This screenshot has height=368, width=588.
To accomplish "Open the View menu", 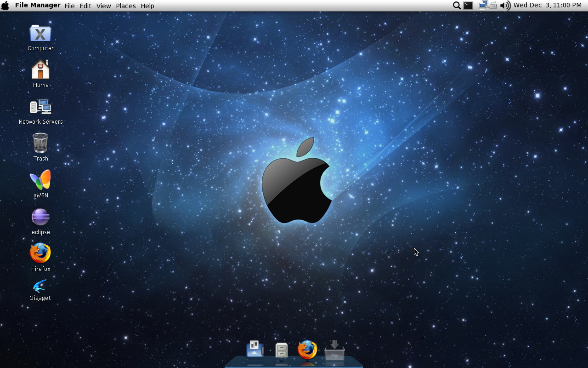I will [x=104, y=6].
